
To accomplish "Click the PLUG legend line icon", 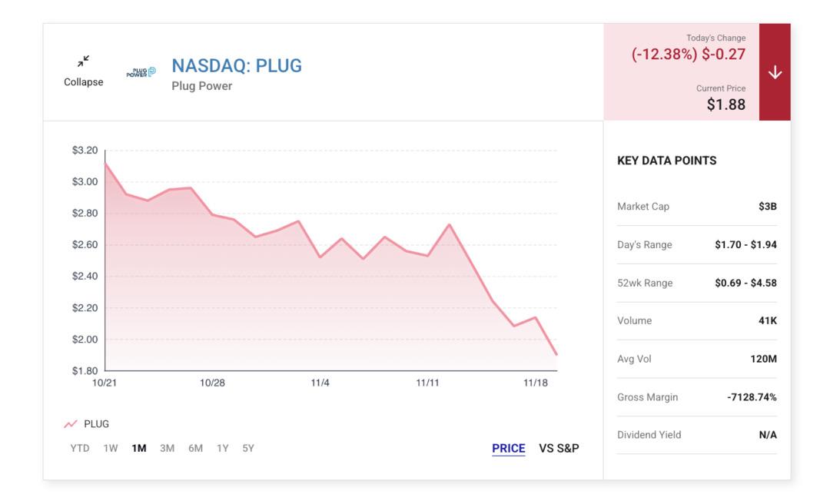I will [71, 424].
